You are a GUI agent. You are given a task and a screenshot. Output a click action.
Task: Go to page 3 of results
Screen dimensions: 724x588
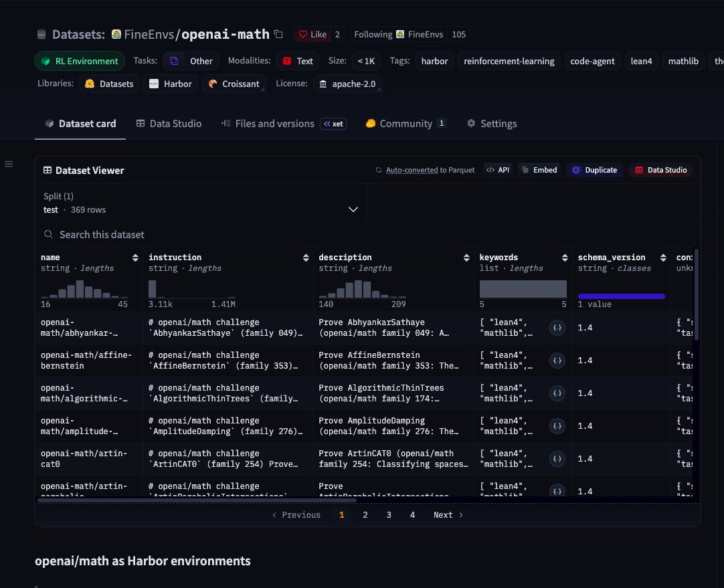pyautogui.click(x=389, y=515)
